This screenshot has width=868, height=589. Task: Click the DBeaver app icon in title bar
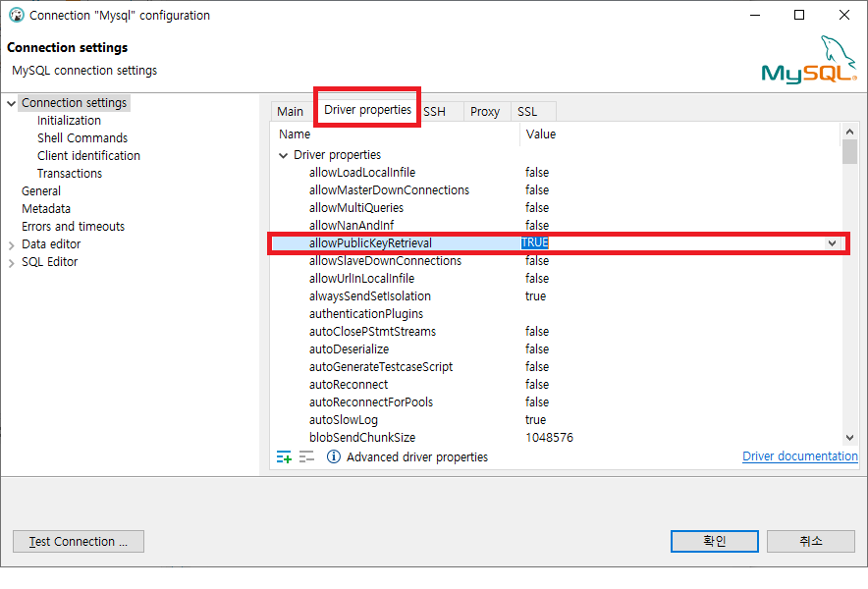point(17,15)
